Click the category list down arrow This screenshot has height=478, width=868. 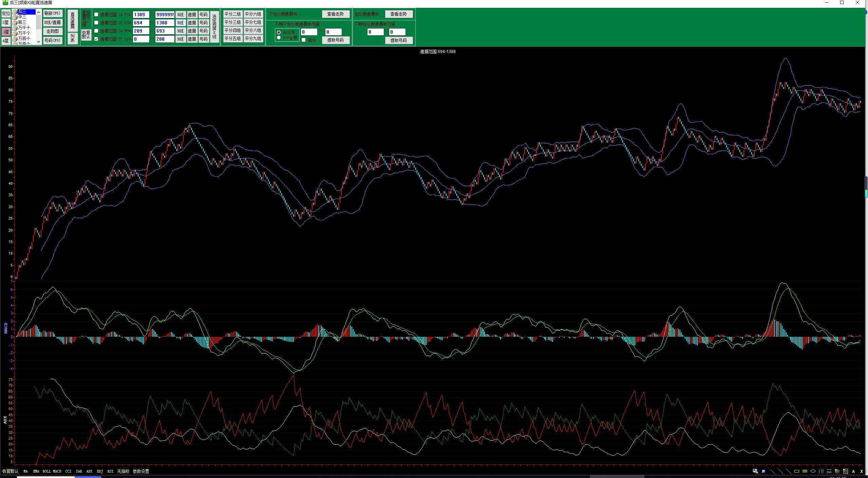tap(38, 41)
